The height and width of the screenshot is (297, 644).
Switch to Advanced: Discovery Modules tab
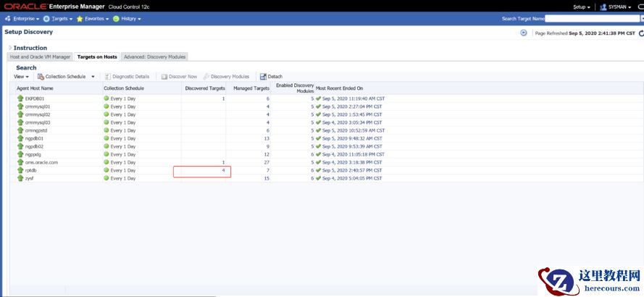(154, 57)
